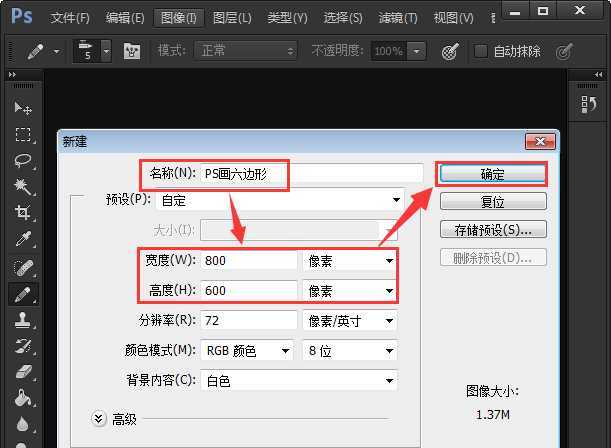
Task: Open the 预设 preset dropdown
Action: pyautogui.click(x=280, y=200)
